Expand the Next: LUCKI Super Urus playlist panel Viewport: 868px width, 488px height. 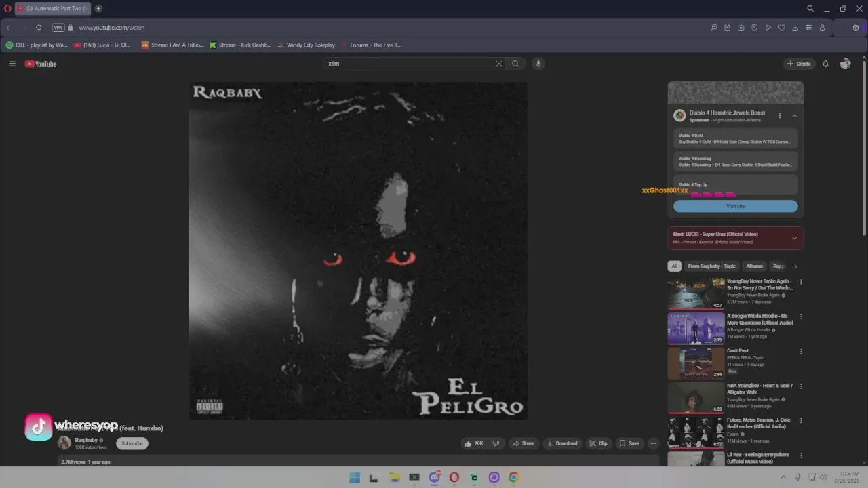[794, 238]
